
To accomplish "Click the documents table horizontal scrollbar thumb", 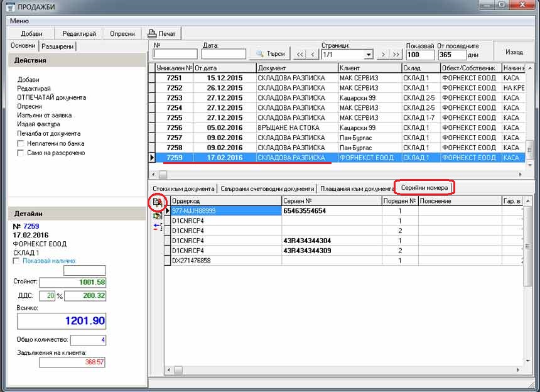I will point(163,175).
